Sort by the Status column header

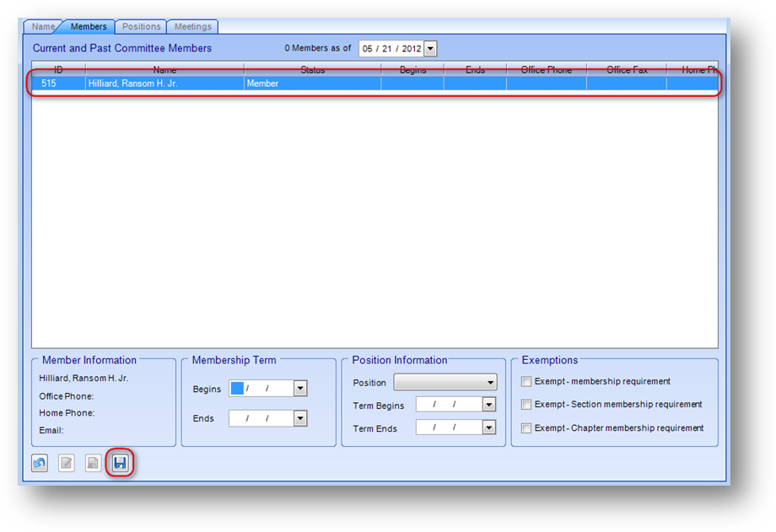tap(313, 70)
